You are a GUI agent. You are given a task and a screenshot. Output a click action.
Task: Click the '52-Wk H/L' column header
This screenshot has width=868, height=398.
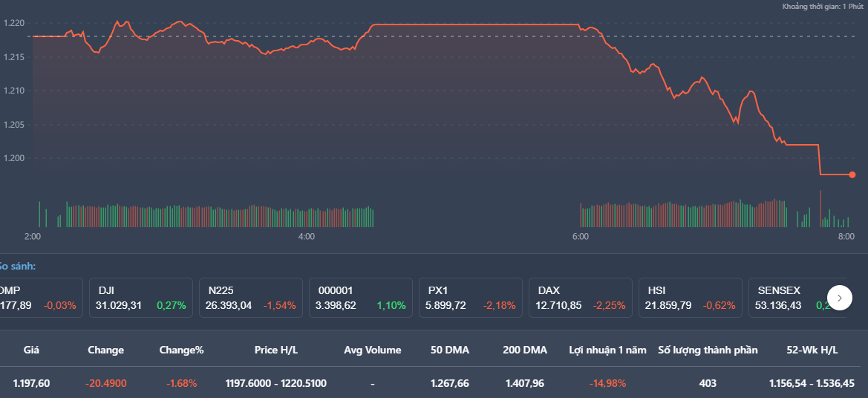click(x=812, y=350)
